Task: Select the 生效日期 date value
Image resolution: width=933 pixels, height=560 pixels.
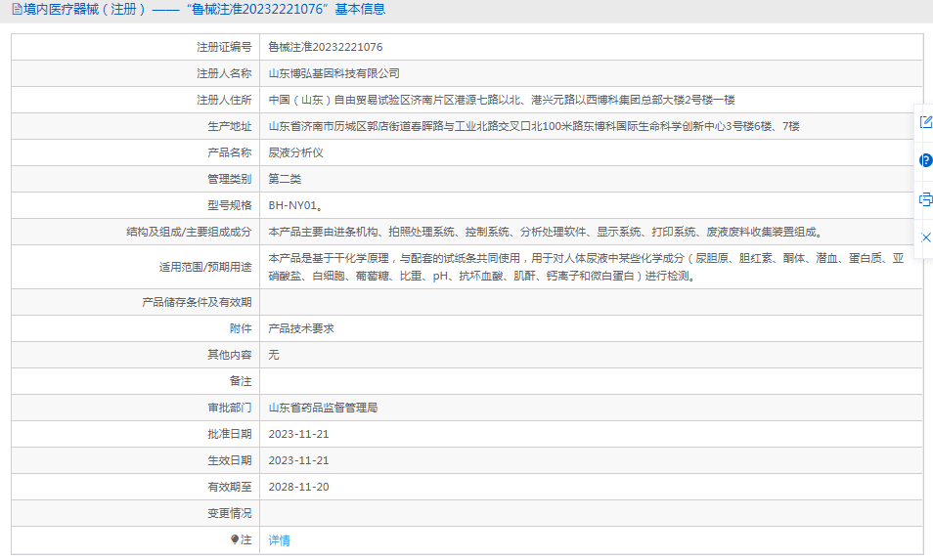Action: [298, 460]
